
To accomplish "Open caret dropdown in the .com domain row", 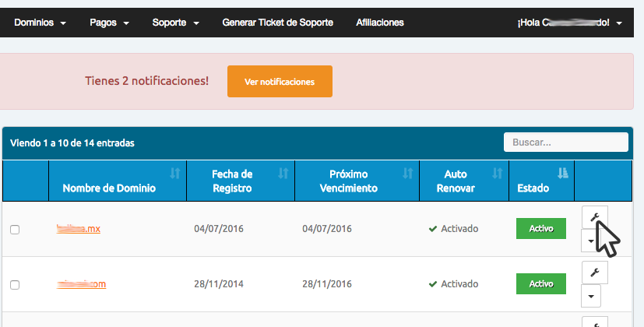I will pyautogui.click(x=592, y=297).
